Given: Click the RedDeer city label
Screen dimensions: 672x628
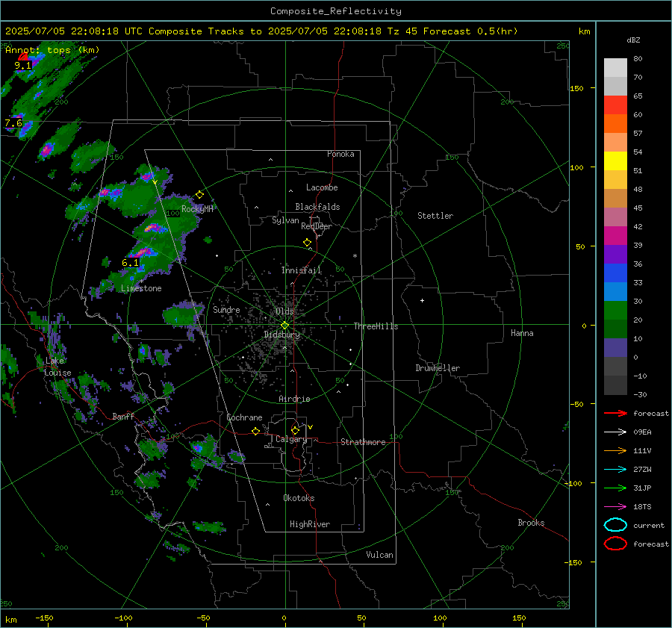Looking at the screenshot, I should pos(317,226).
